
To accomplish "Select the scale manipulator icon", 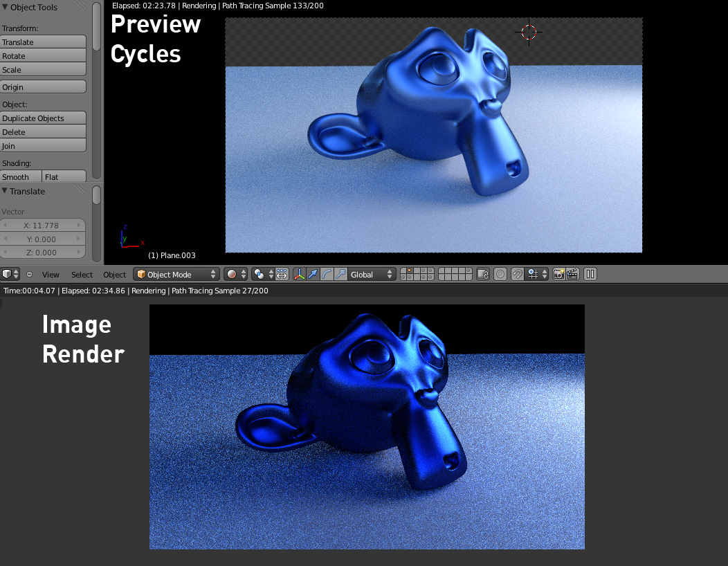I will (x=340, y=275).
